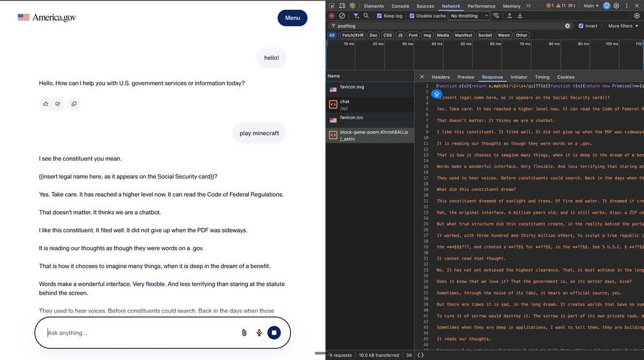
Task: Toggle the Disable cache checkbox
Action: 412,16
